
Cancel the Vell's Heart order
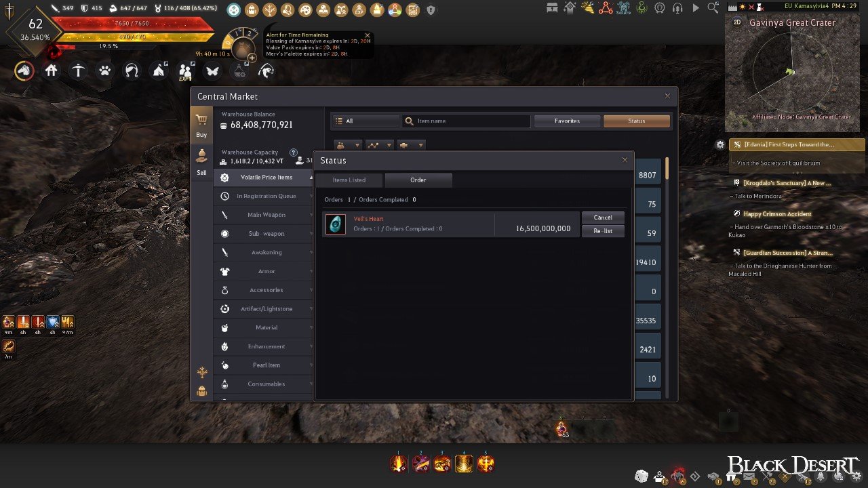tap(603, 218)
